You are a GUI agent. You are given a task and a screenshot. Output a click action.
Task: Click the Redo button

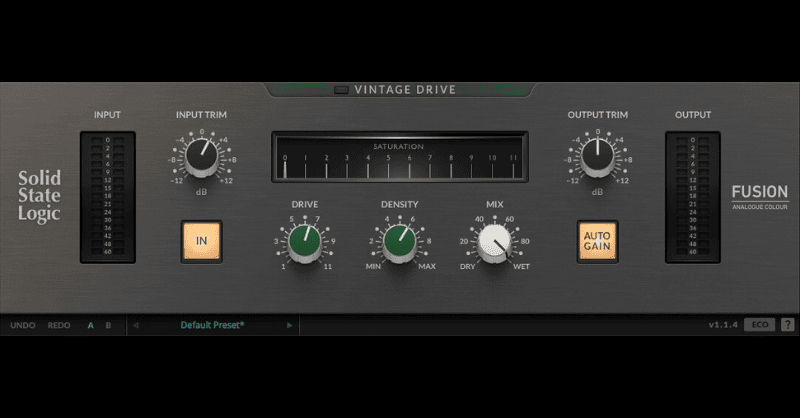click(x=59, y=325)
